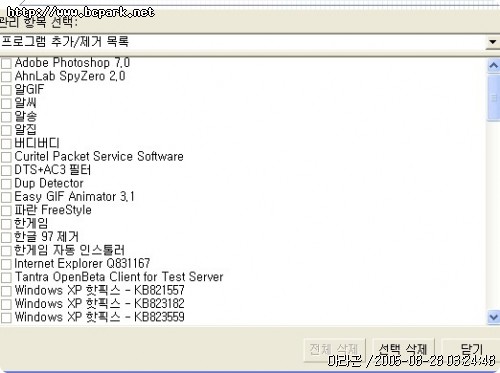Select Tantra OpenBeta Client for Test Server text
500x373 pixels.
tap(119, 277)
